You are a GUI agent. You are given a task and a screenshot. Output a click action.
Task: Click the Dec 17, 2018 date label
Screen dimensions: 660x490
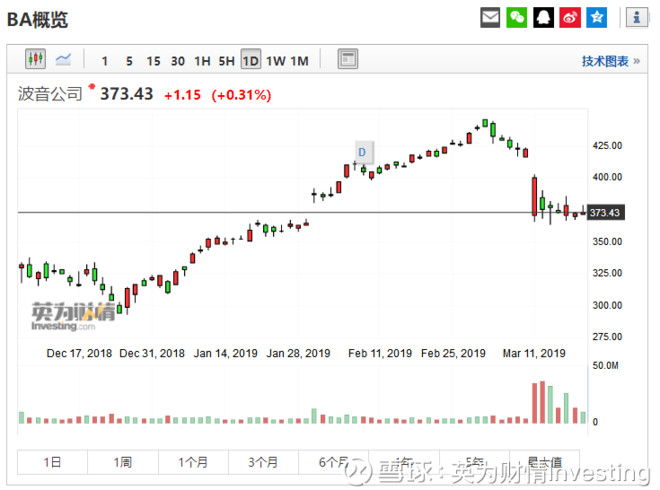point(79,353)
